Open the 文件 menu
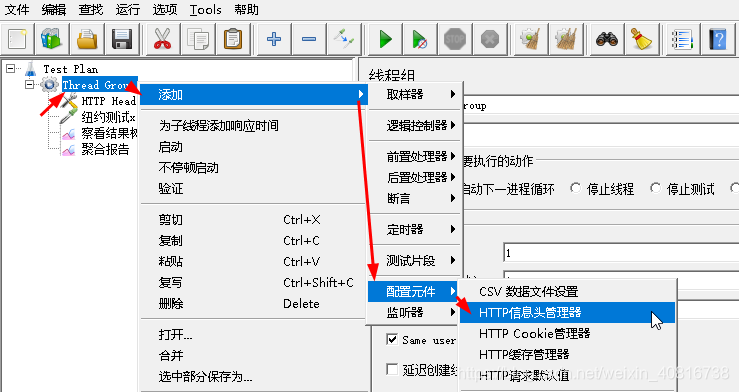Viewport: 739px width, 392px height. pyautogui.click(x=16, y=9)
